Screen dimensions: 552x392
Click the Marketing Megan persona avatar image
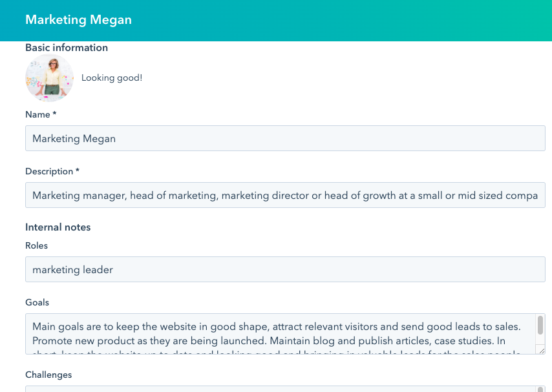49,78
